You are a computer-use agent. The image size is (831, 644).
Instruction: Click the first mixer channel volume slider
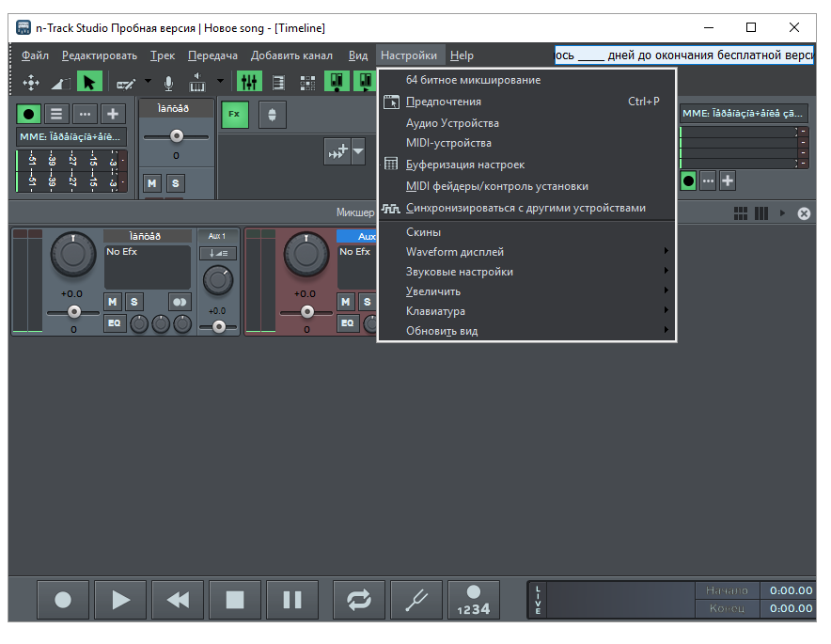(x=73, y=311)
